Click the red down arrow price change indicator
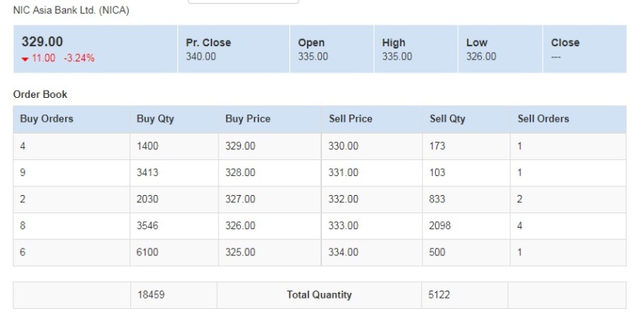The image size is (644, 324). pos(25,59)
